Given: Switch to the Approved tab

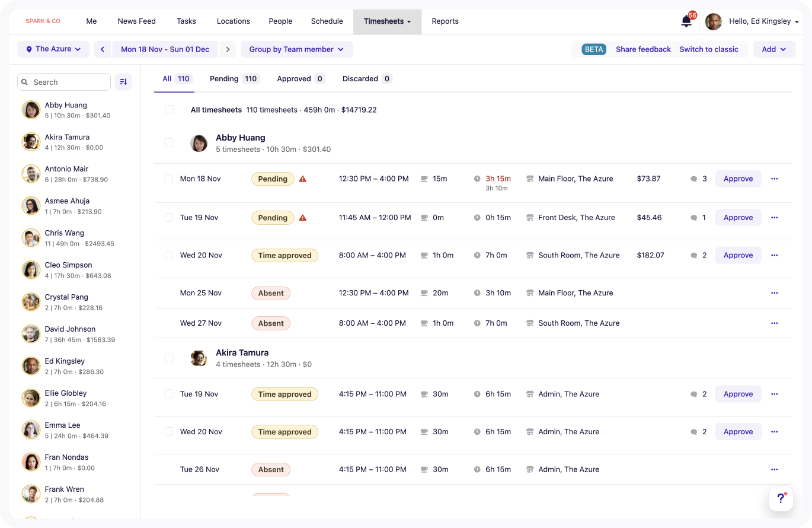Looking at the screenshot, I should (301, 79).
